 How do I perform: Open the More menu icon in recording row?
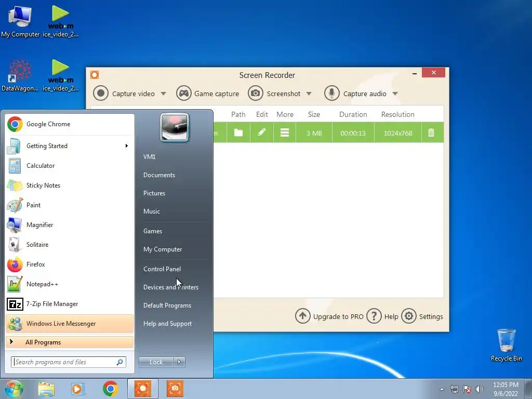(285, 132)
